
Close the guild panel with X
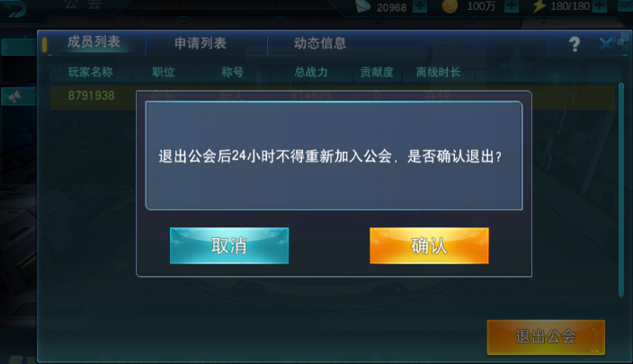(x=606, y=43)
